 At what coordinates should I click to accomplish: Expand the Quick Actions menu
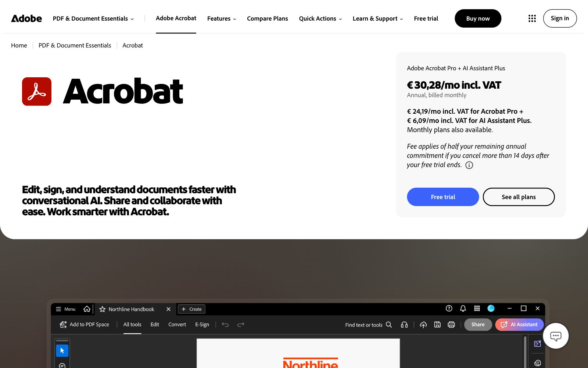click(320, 18)
